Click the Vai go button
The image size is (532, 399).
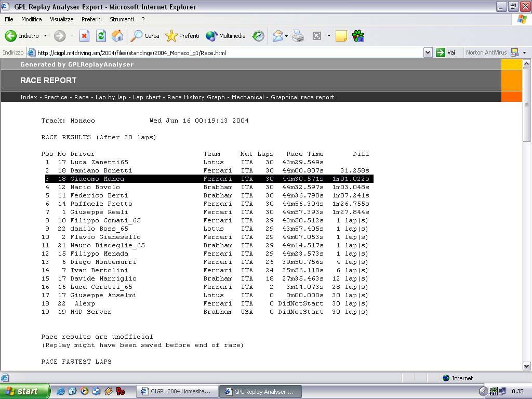[x=446, y=52]
